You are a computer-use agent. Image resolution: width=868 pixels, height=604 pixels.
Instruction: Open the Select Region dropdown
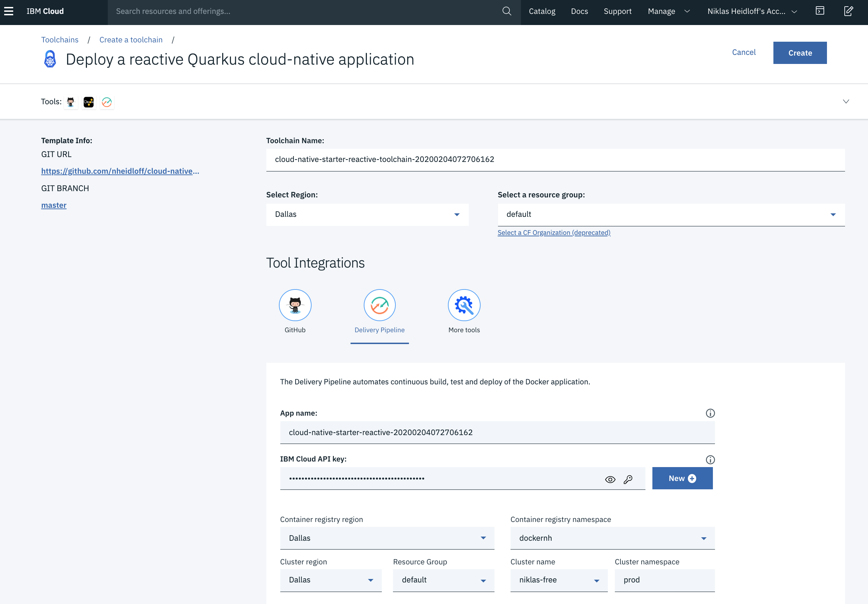367,214
